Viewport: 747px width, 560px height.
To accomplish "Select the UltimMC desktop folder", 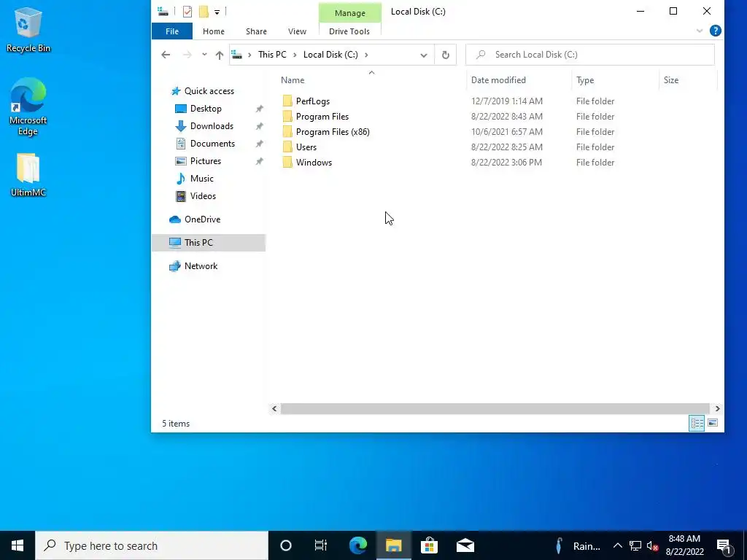I will coord(28,175).
